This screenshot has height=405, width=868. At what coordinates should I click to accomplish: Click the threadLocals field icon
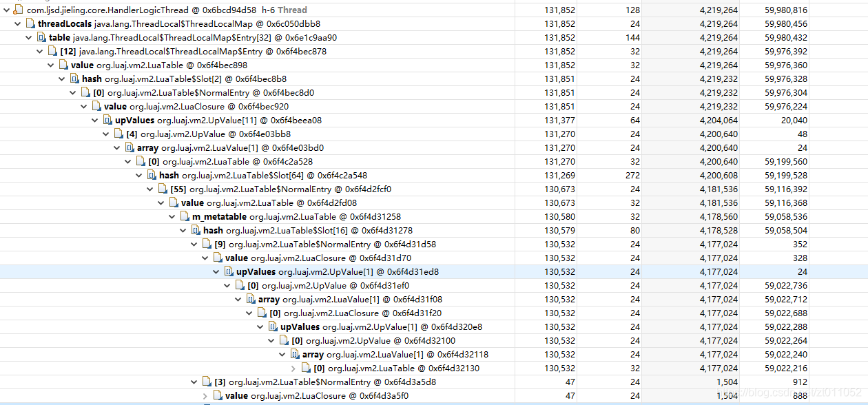point(29,24)
